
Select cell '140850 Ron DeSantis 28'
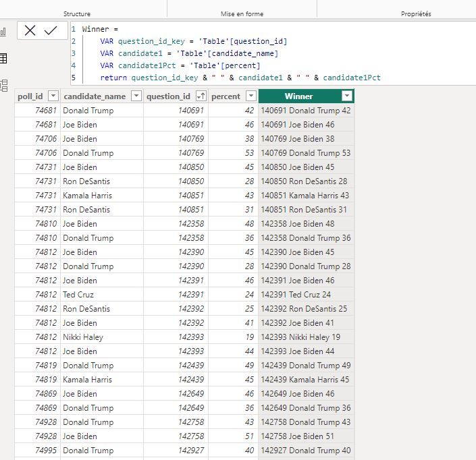pyautogui.click(x=306, y=181)
